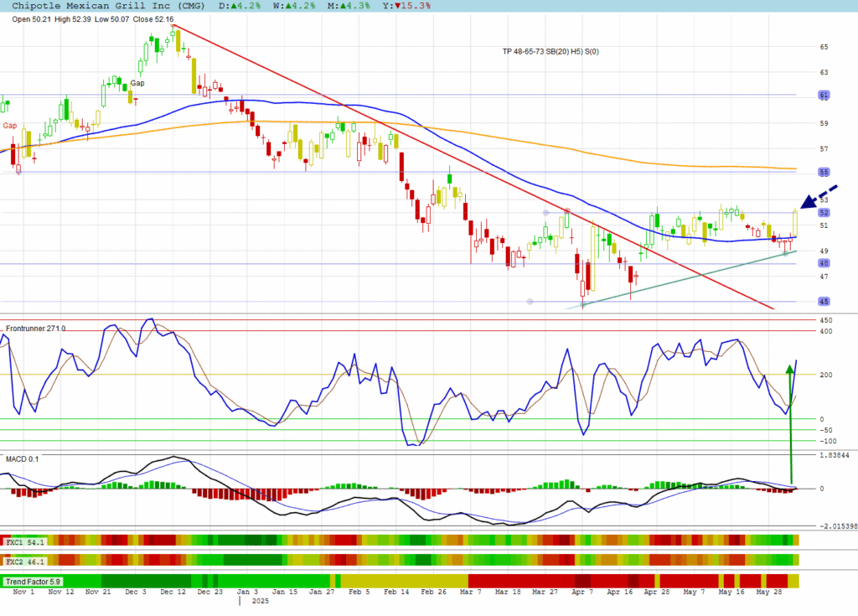This screenshot has height=616, width=858.
Task: Click the MACD 0.1 indicator label
Action: pos(23,458)
